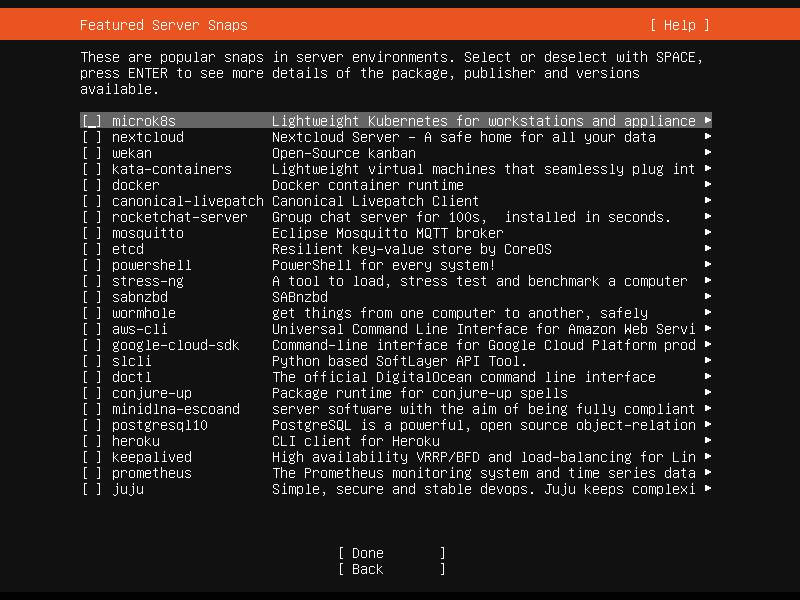Show more info for sabnzbd snap

tap(706, 297)
